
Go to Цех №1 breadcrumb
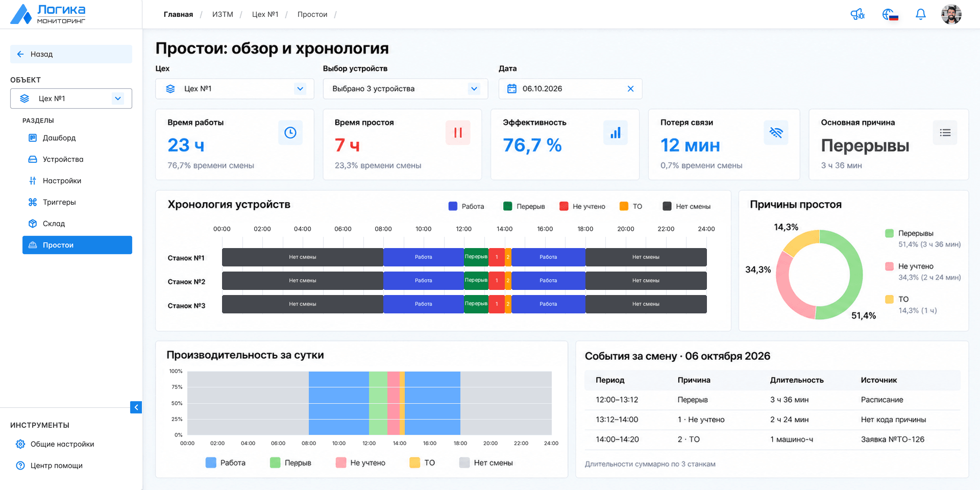point(265,14)
